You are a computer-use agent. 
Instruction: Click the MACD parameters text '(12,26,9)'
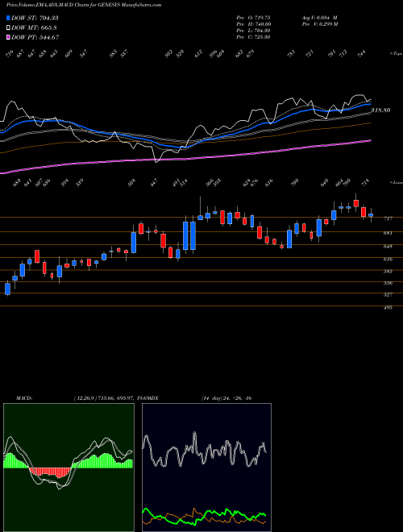84,398
